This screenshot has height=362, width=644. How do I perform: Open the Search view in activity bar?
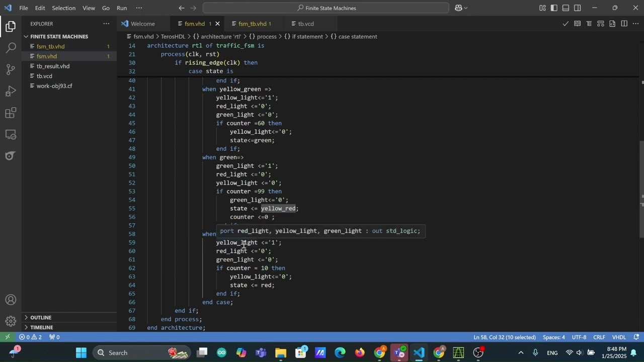(11, 48)
